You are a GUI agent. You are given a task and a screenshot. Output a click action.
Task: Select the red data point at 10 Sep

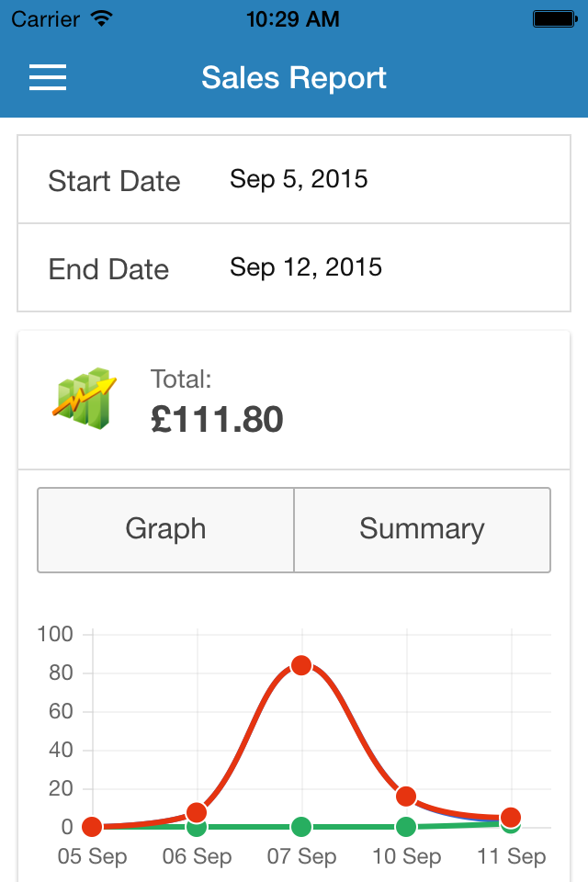pyautogui.click(x=406, y=796)
